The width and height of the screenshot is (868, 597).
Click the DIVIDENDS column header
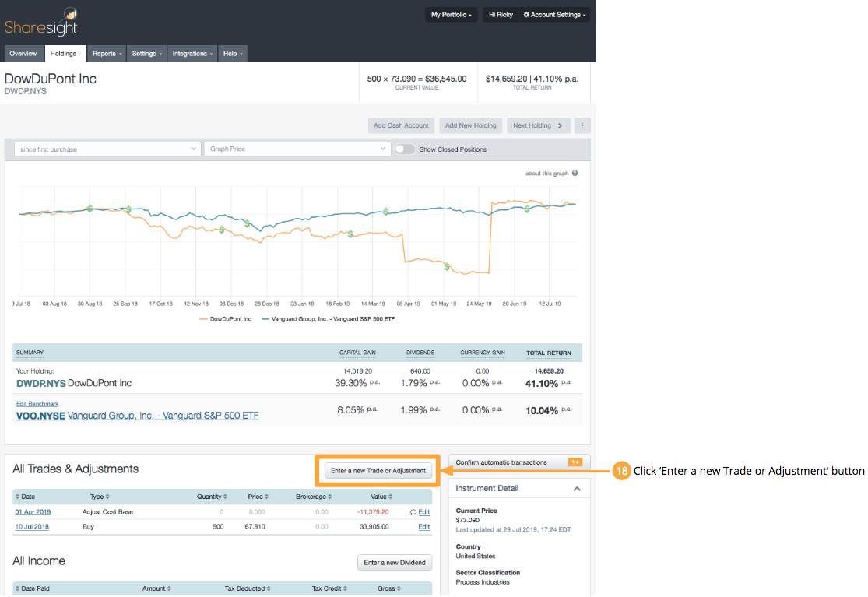tap(420, 353)
